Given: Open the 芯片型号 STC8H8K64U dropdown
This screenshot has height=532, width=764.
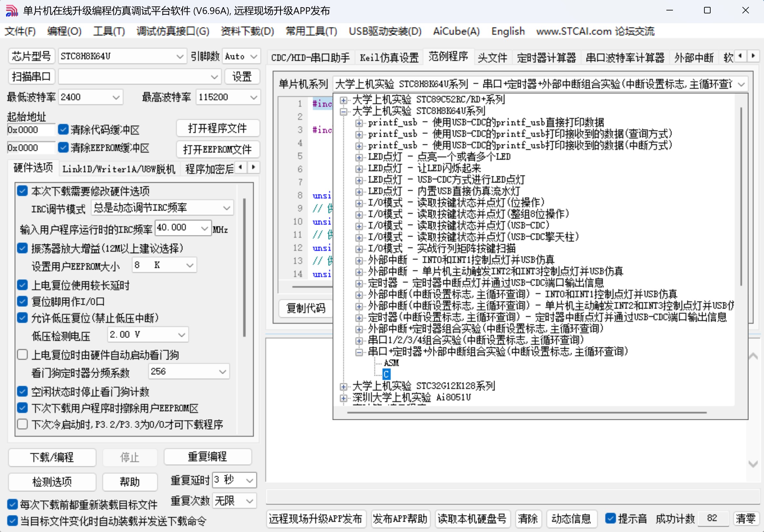Looking at the screenshot, I should 180,57.
